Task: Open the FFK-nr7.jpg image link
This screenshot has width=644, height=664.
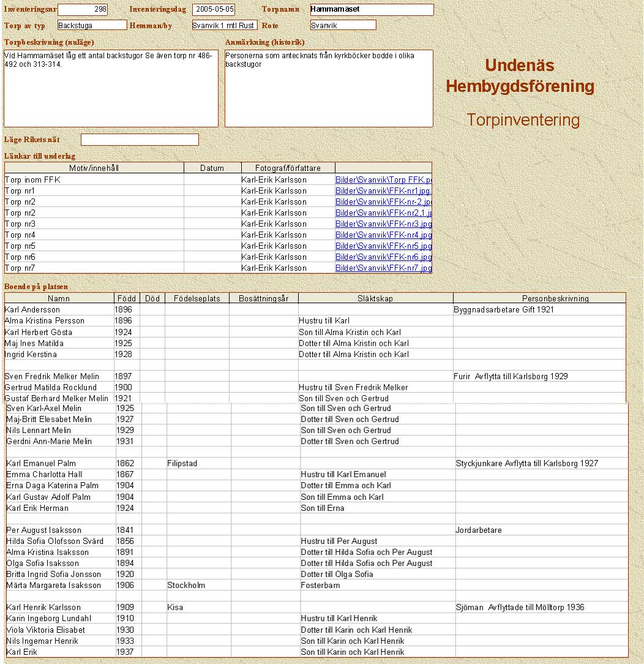Action: [x=383, y=268]
